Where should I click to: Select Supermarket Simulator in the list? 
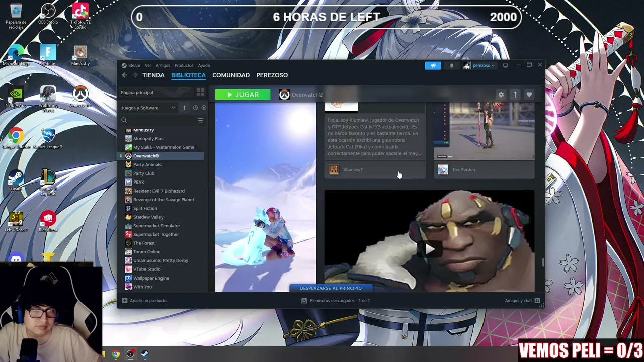coord(156,226)
